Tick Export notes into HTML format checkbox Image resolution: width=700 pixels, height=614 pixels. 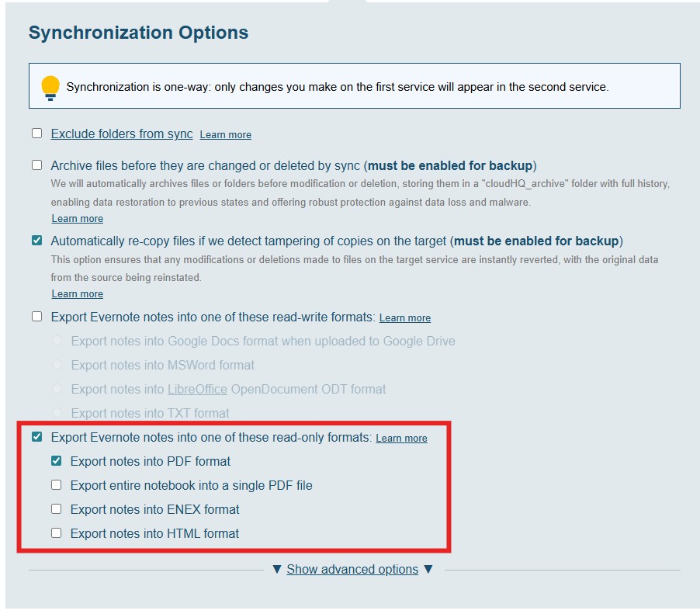[x=57, y=533]
